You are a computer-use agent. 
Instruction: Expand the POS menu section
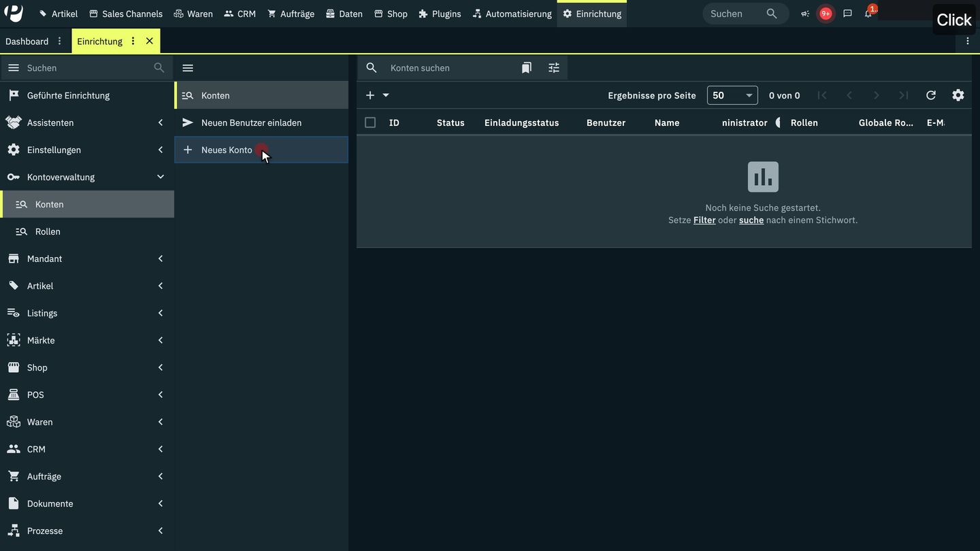pyautogui.click(x=87, y=395)
